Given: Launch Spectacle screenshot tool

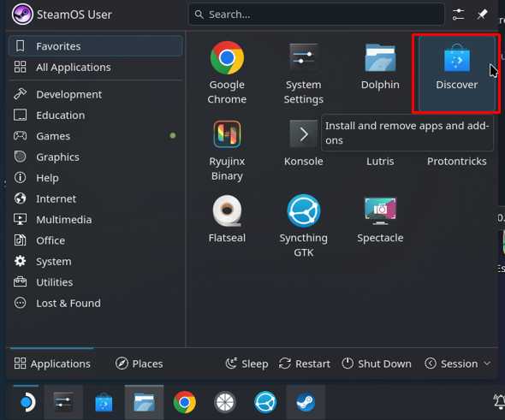Looking at the screenshot, I should tap(380, 219).
